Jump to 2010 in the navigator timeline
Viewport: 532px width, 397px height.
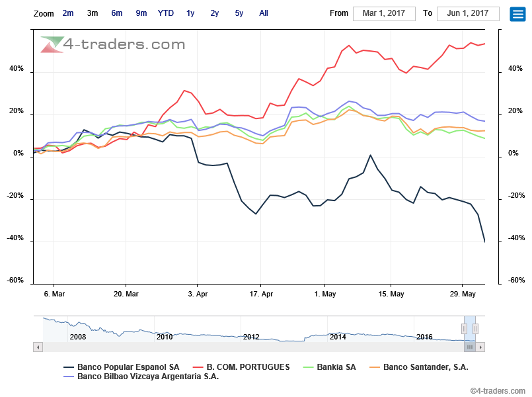[165, 337]
